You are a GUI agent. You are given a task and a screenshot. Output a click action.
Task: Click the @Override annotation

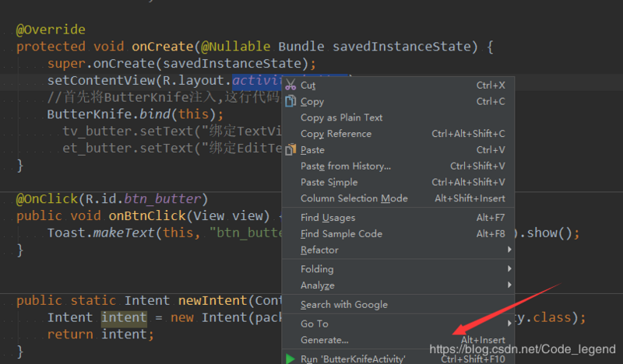click(51, 30)
